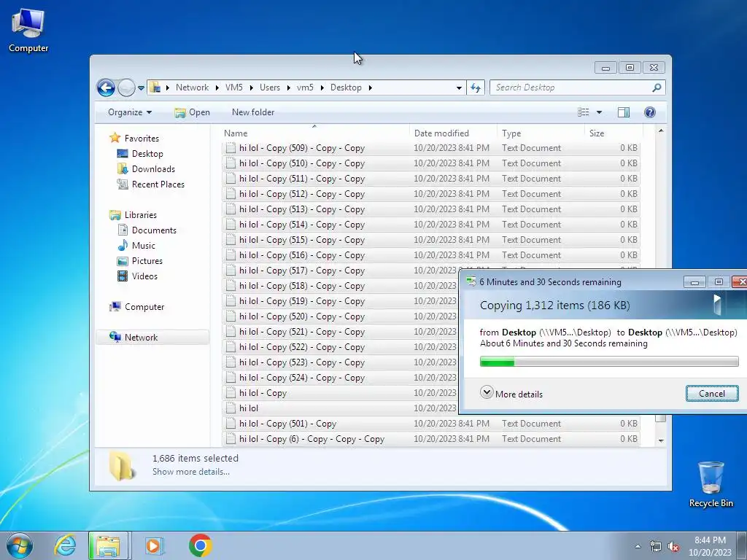747x560 pixels.
Task: Cancel the copy operation
Action: (x=712, y=393)
